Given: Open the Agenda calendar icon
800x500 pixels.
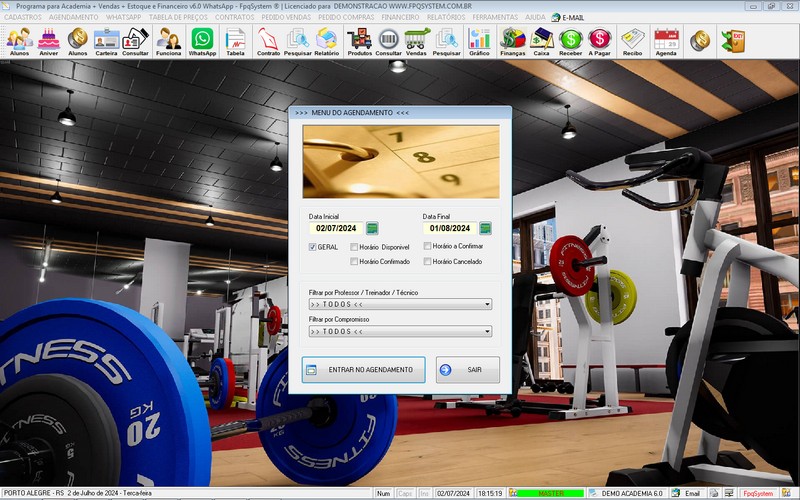Looking at the screenshot, I should click(x=666, y=42).
